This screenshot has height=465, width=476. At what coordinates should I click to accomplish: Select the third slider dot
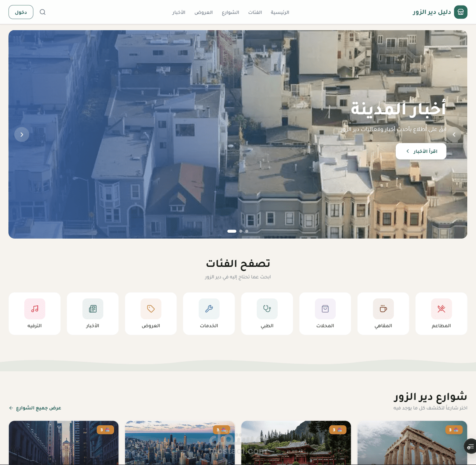click(247, 231)
